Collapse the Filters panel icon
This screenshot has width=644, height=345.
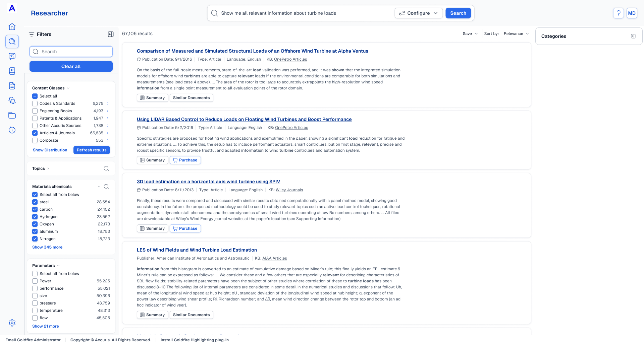[x=111, y=34]
